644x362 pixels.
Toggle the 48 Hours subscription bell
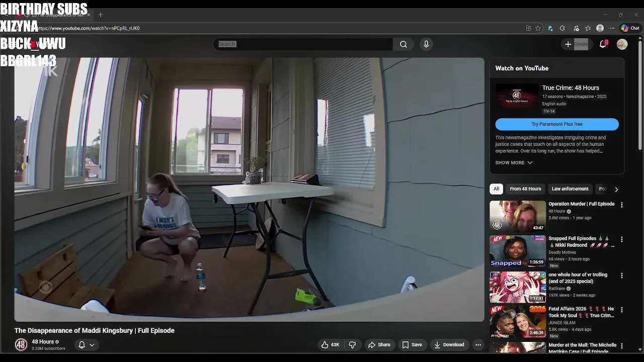coord(82,345)
